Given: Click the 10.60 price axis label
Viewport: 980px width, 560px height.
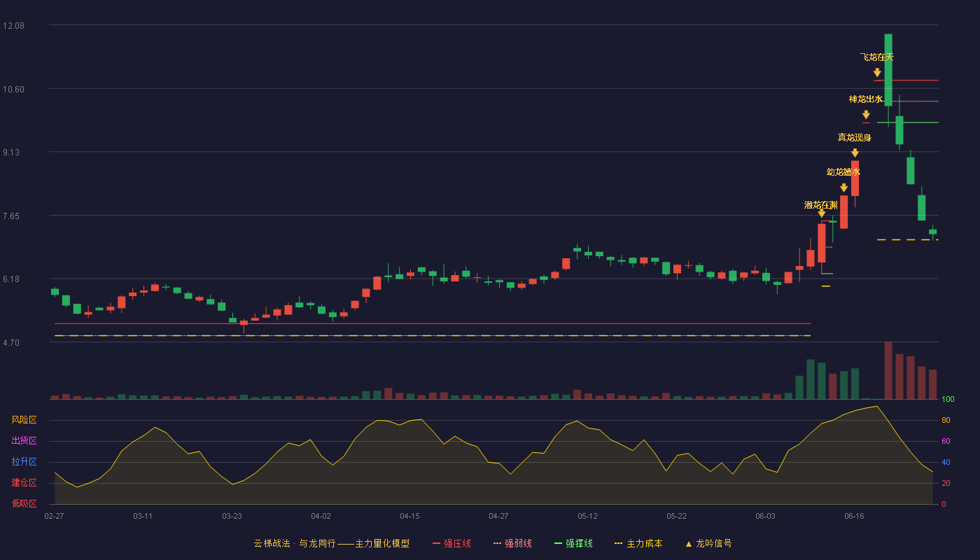Looking at the screenshot, I should [x=14, y=89].
